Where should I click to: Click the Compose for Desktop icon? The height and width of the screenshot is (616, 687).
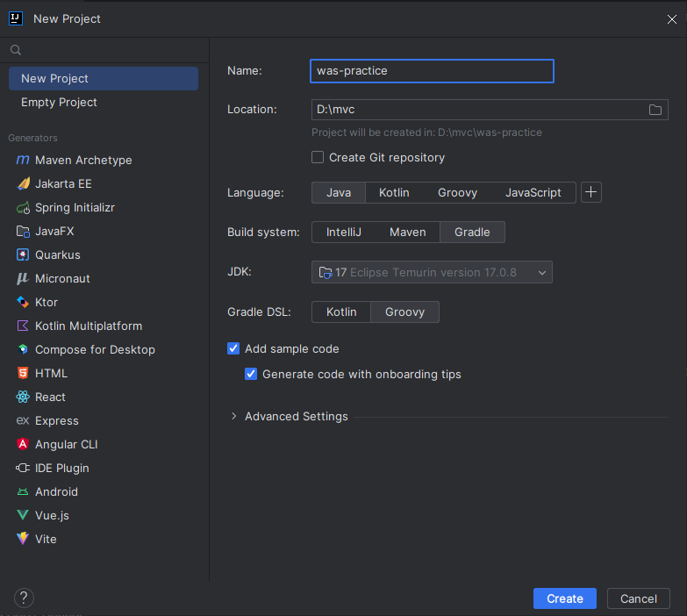[x=23, y=349]
